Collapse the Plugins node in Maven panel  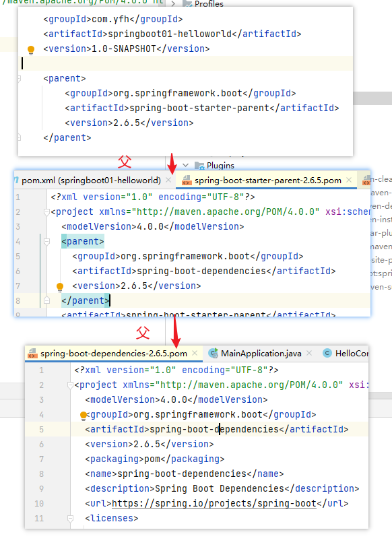click(185, 165)
